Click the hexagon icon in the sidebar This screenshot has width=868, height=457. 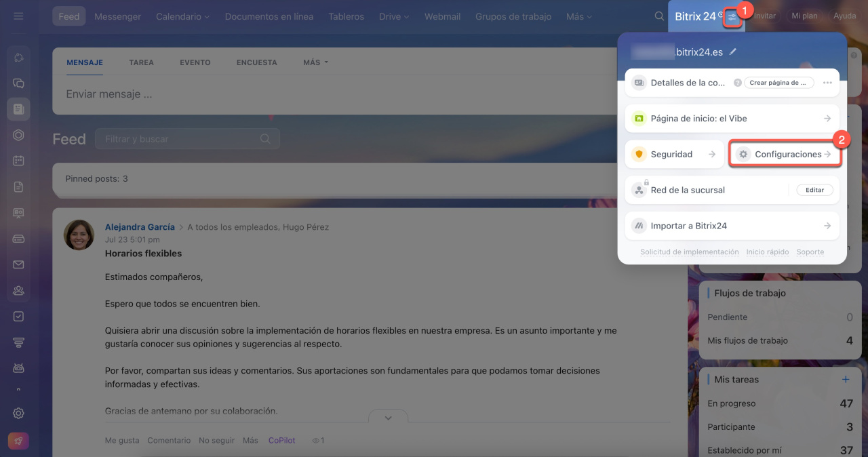18,135
